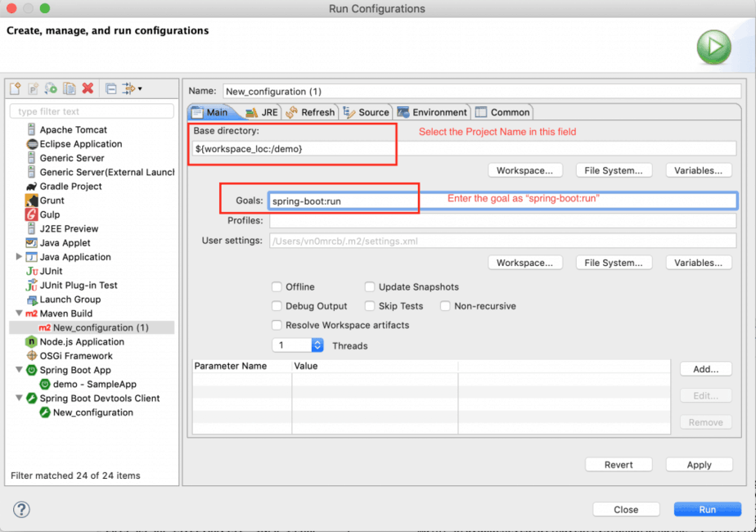
Task: Click the export launch configuration icon
Action: (51, 88)
